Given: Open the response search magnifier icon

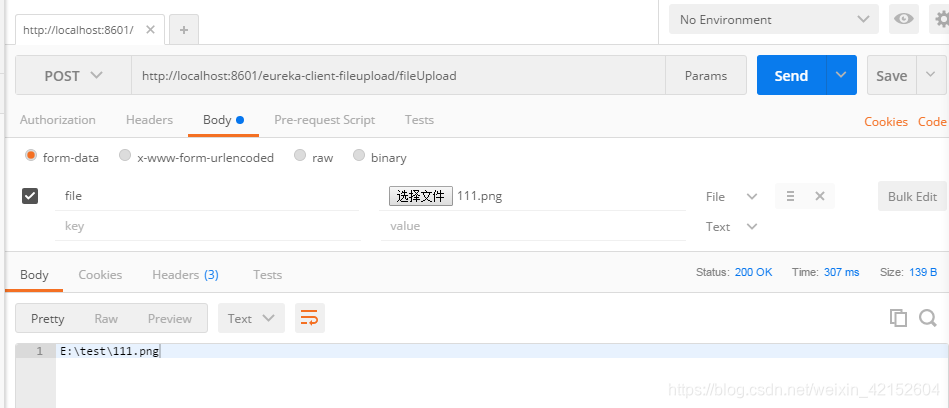Looking at the screenshot, I should tap(928, 318).
